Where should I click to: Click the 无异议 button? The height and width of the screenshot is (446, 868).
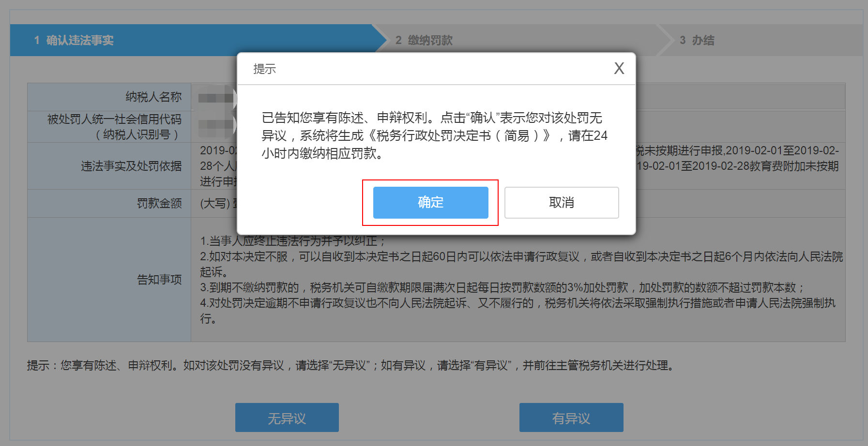[287, 417]
